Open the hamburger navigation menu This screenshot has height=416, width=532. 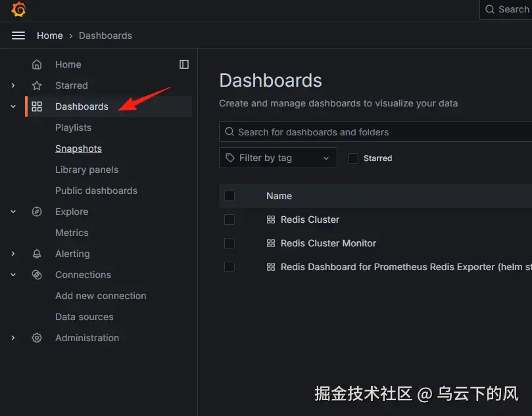point(18,35)
